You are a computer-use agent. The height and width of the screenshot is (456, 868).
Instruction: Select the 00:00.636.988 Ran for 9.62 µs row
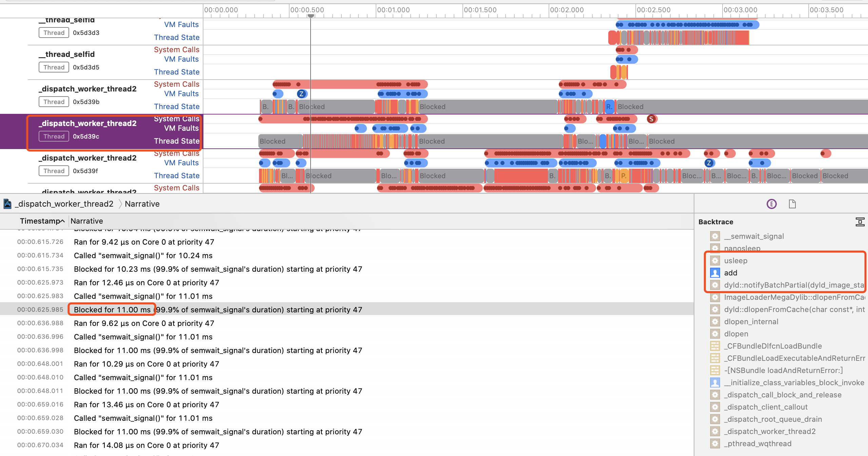(x=144, y=323)
